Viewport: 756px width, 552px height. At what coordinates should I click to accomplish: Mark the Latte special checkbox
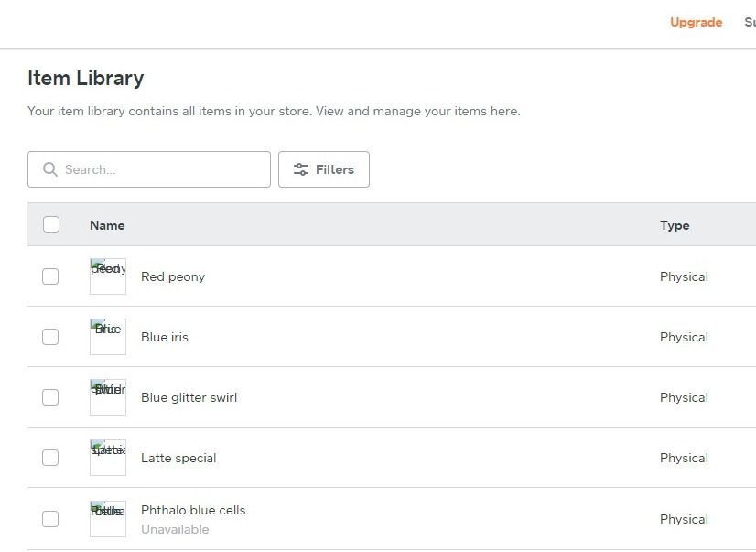pyautogui.click(x=50, y=458)
